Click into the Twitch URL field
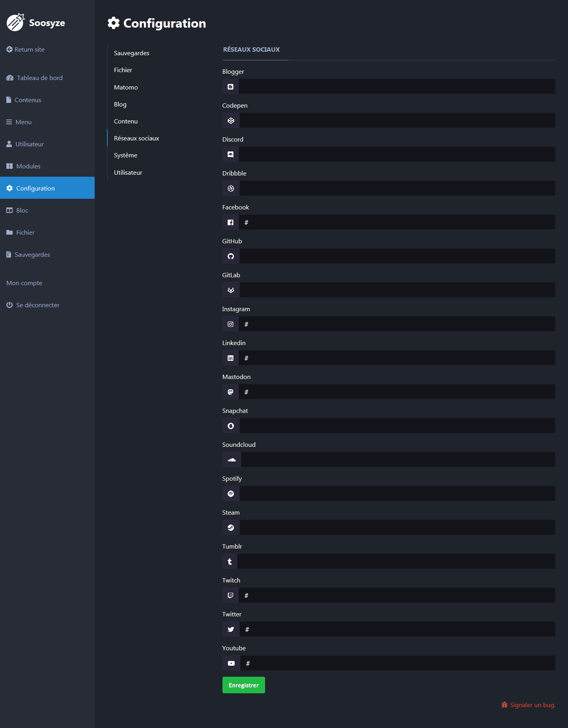This screenshot has width=568, height=728. 397,595
